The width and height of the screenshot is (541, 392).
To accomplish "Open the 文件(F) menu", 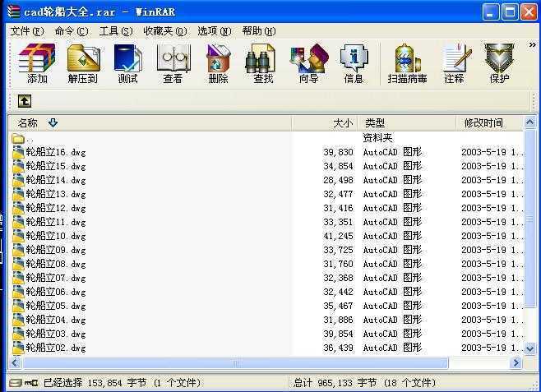I will coord(27,31).
